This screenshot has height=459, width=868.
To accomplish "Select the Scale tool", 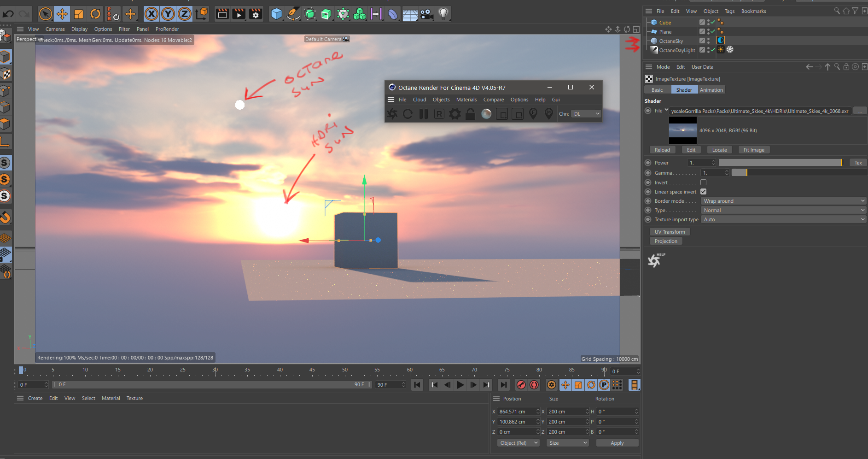I will pyautogui.click(x=78, y=14).
